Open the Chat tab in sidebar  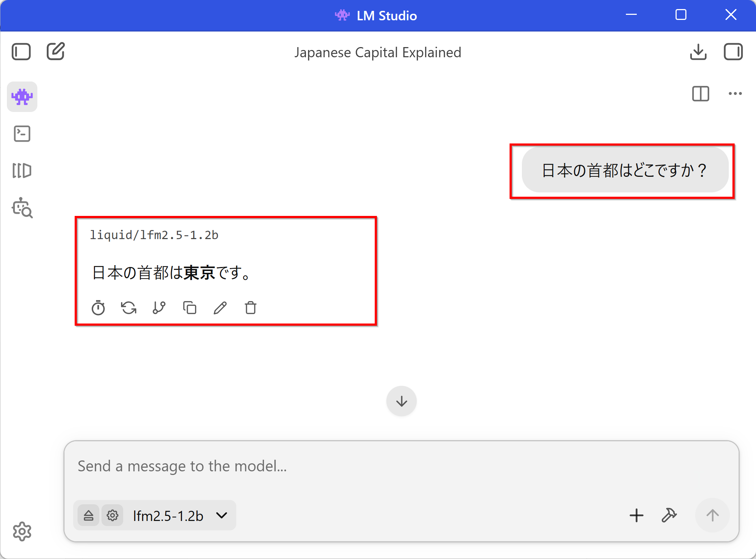coord(22,97)
